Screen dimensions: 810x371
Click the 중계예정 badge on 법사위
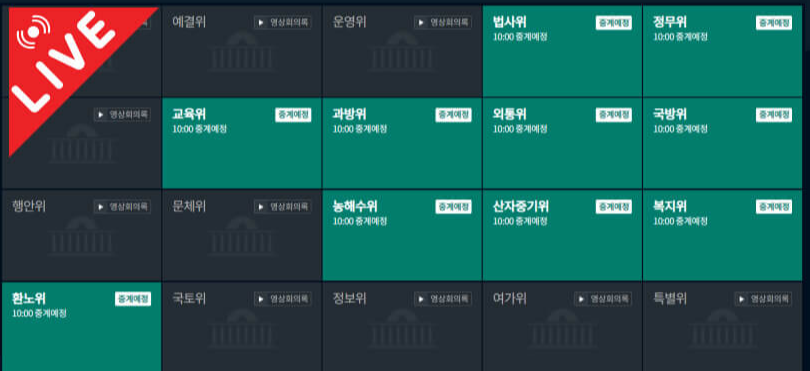pyautogui.click(x=613, y=23)
